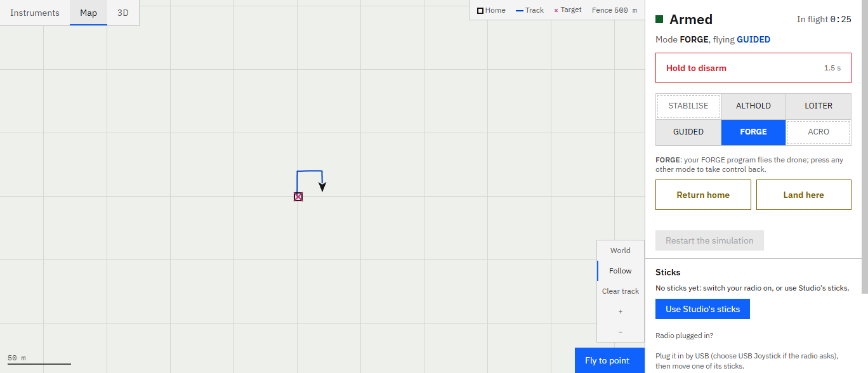Click the crossed home marker on the map
Screen dimensions: 868x373
tap(298, 197)
